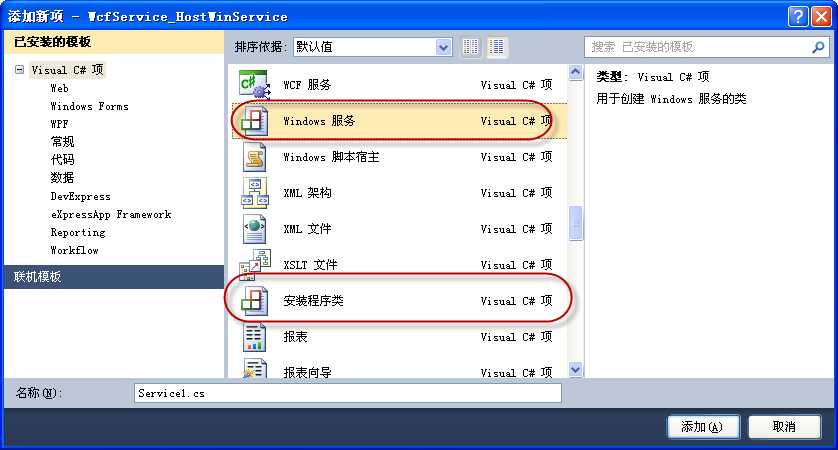
Task: Click the template list scroll down arrow
Action: (576, 369)
